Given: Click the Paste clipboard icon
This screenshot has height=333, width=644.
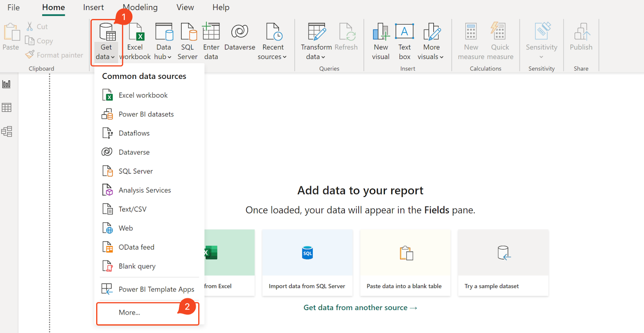Looking at the screenshot, I should pos(11,37).
